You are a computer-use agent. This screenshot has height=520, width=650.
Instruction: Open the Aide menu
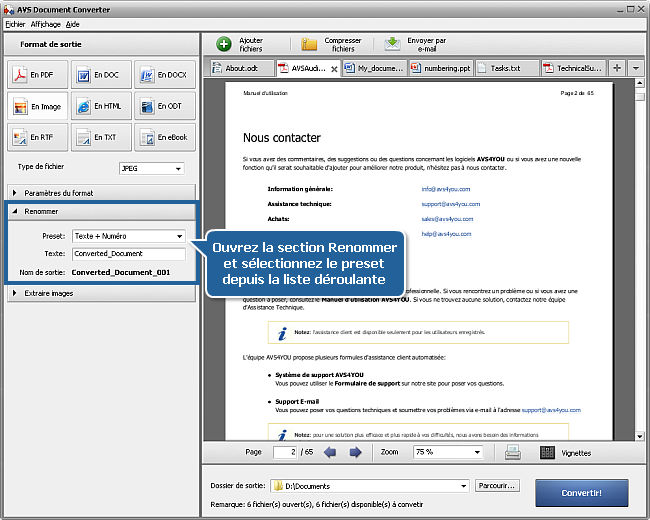pyautogui.click(x=73, y=24)
